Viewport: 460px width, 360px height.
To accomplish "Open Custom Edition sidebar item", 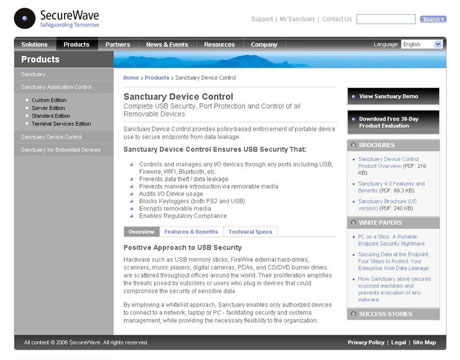I will point(49,100).
